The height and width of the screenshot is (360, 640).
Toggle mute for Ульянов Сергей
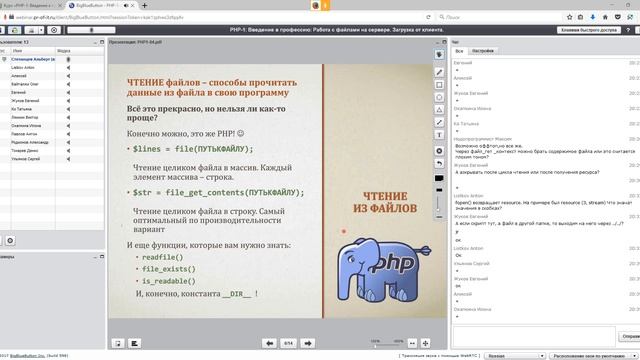pos(68,159)
